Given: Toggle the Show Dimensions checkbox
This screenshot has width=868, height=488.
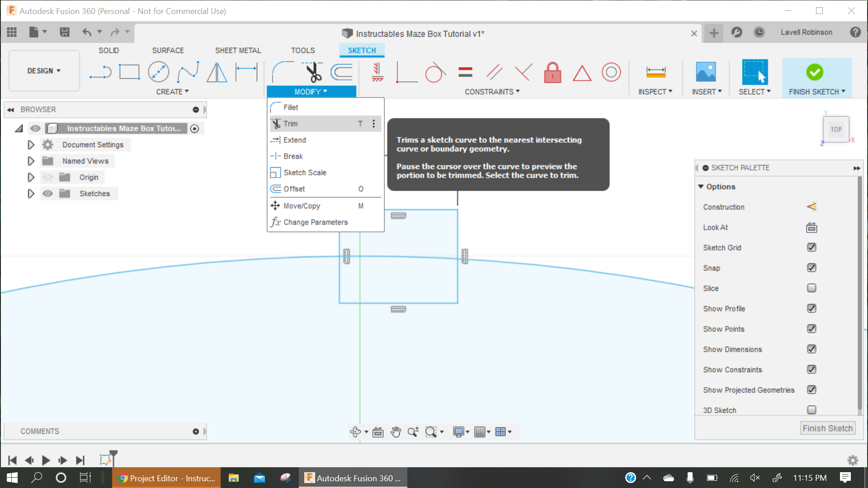Looking at the screenshot, I should pyautogui.click(x=811, y=349).
